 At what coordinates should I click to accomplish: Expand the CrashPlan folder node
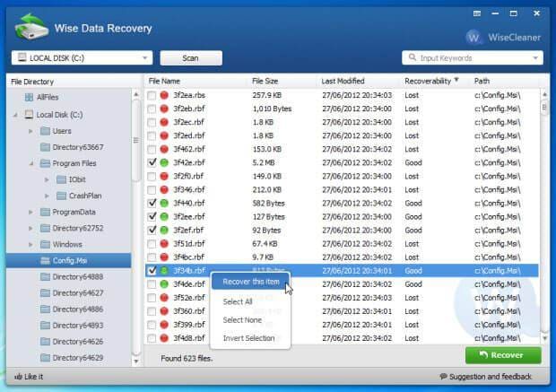(x=47, y=196)
